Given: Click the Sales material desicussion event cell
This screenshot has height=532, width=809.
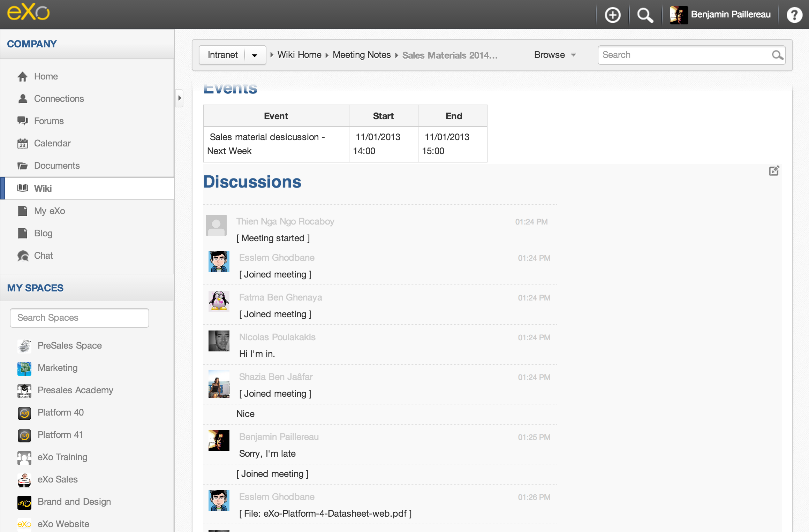Looking at the screenshot, I should (x=276, y=144).
